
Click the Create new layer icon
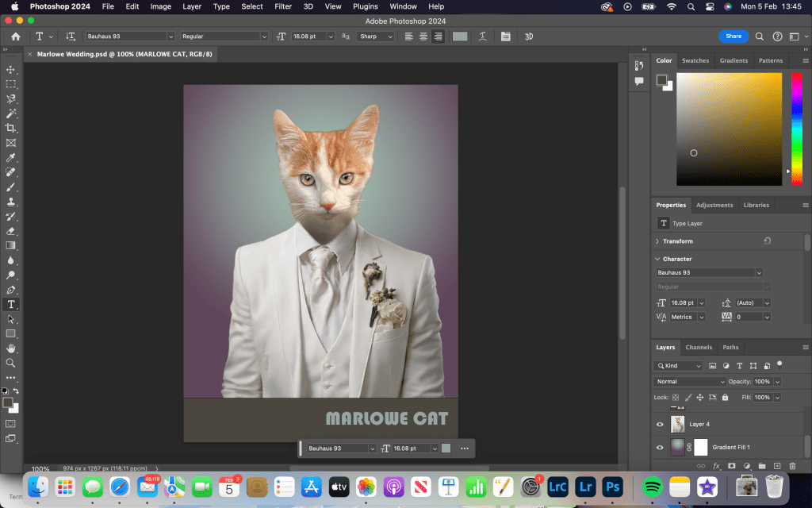tap(776, 466)
